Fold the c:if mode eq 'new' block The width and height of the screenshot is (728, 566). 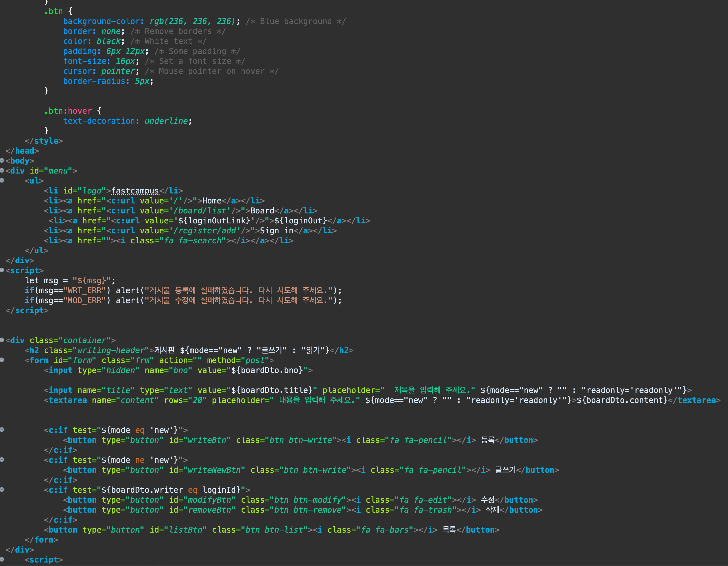click(x=2, y=430)
